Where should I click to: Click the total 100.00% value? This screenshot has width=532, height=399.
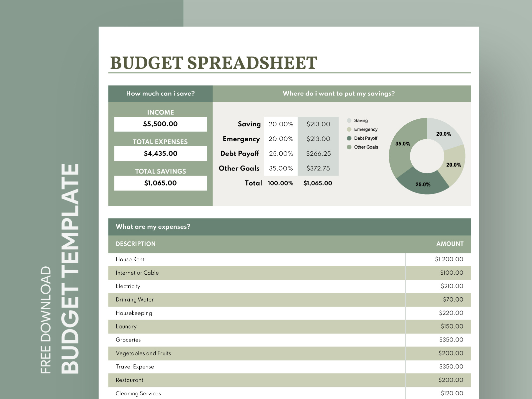[x=280, y=183]
